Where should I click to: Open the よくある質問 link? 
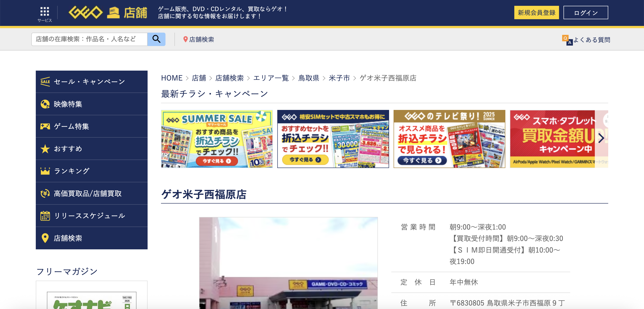[591, 40]
